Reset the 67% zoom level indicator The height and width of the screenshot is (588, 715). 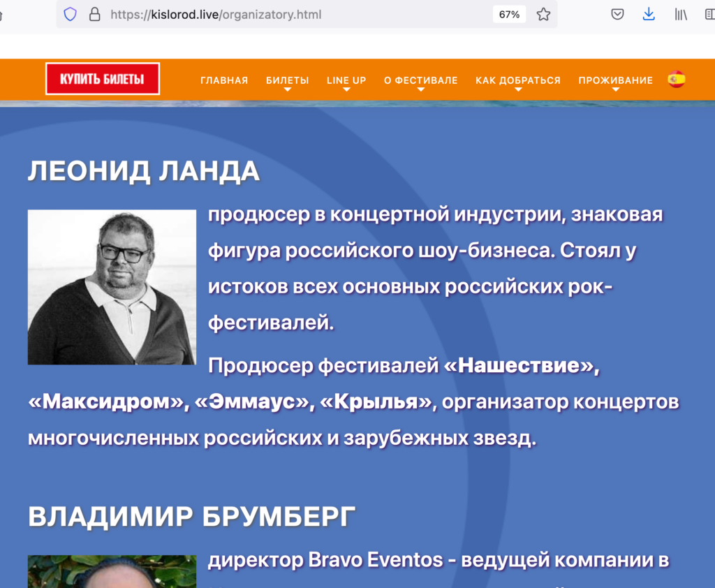point(509,15)
